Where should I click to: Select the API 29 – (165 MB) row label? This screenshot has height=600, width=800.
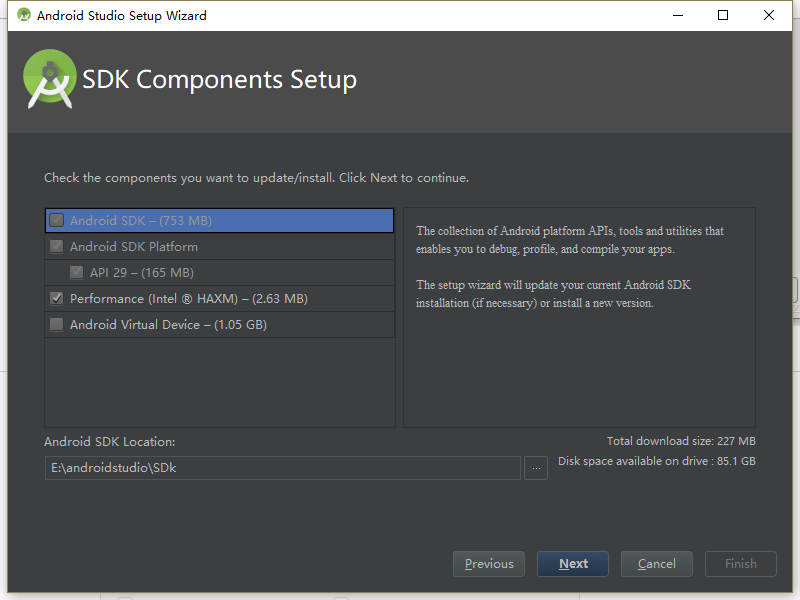click(x=142, y=273)
